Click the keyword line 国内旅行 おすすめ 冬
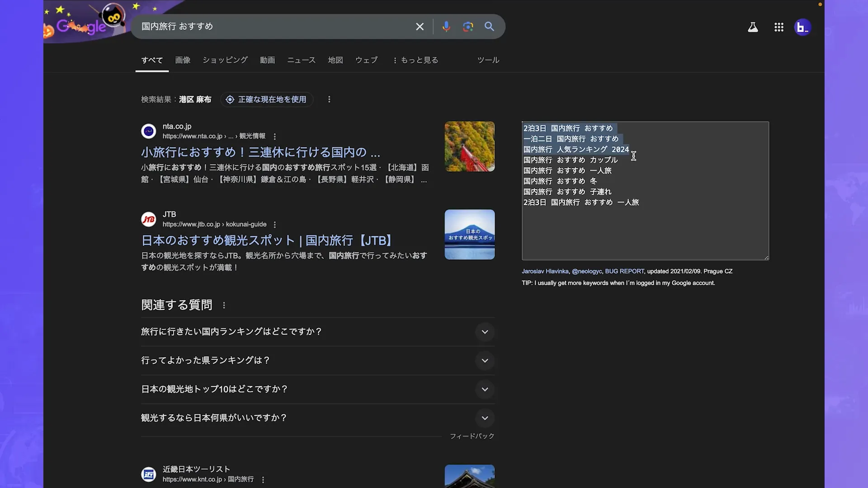The width and height of the screenshot is (868, 488). [x=560, y=181]
